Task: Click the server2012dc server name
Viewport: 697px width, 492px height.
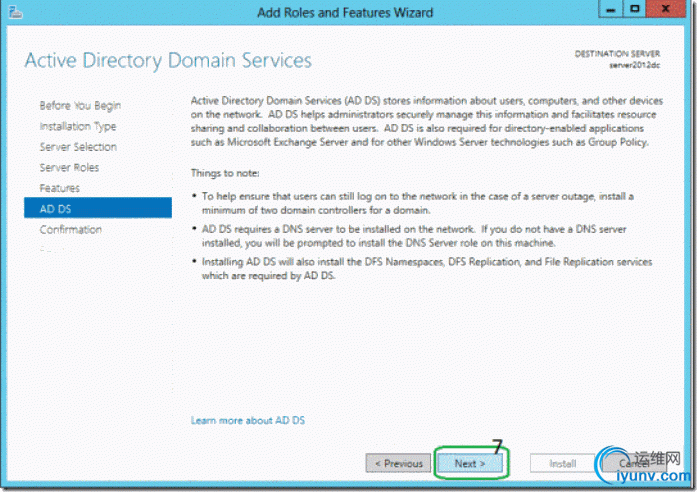Action: coord(634,65)
